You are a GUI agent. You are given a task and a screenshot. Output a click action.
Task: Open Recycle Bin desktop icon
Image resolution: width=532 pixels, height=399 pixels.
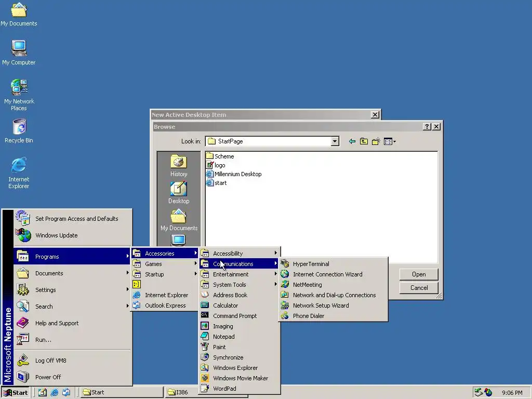[19, 131]
